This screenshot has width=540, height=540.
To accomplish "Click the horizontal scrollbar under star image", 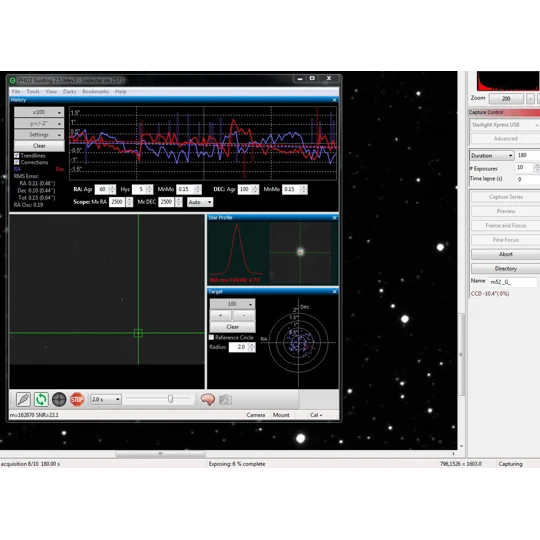I will (x=160, y=454).
